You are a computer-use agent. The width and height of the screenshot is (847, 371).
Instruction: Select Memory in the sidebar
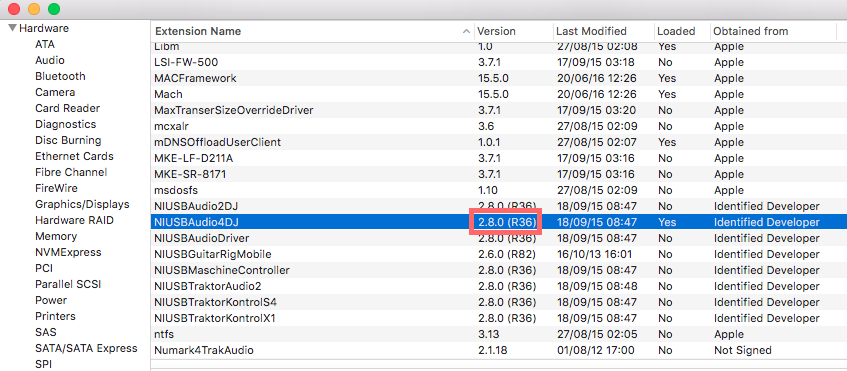click(x=56, y=236)
